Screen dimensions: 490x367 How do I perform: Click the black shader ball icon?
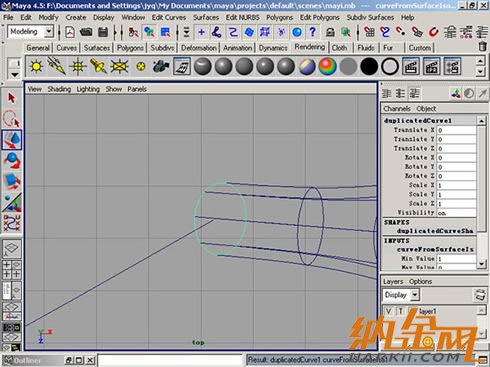coord(369,66)
